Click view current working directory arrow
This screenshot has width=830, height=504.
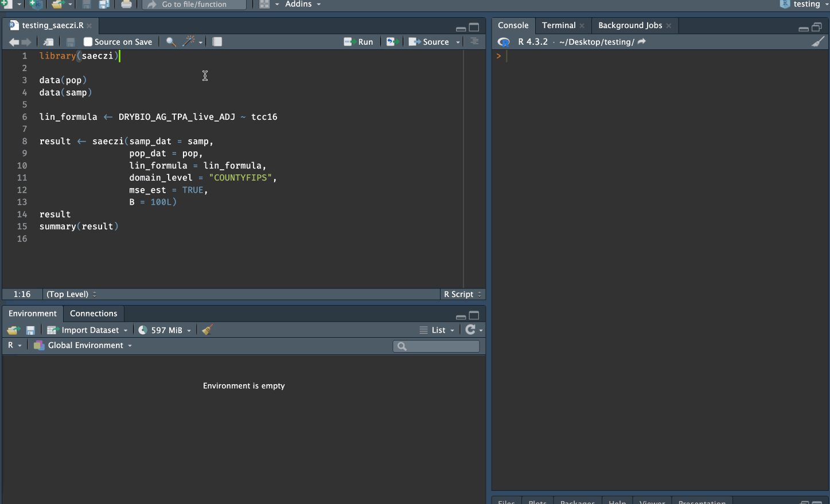pyautogui.click(x=642, y=42)
